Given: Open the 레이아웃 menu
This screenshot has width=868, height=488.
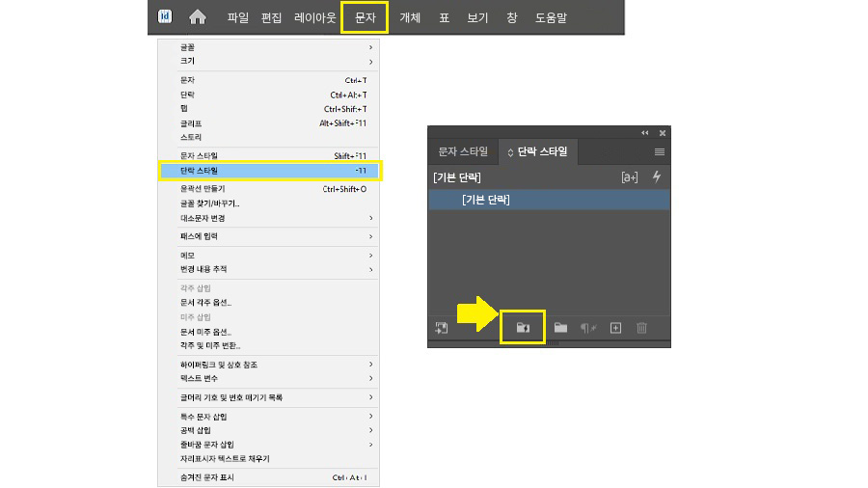Looking at the screenshot, I should coord(315,17).
